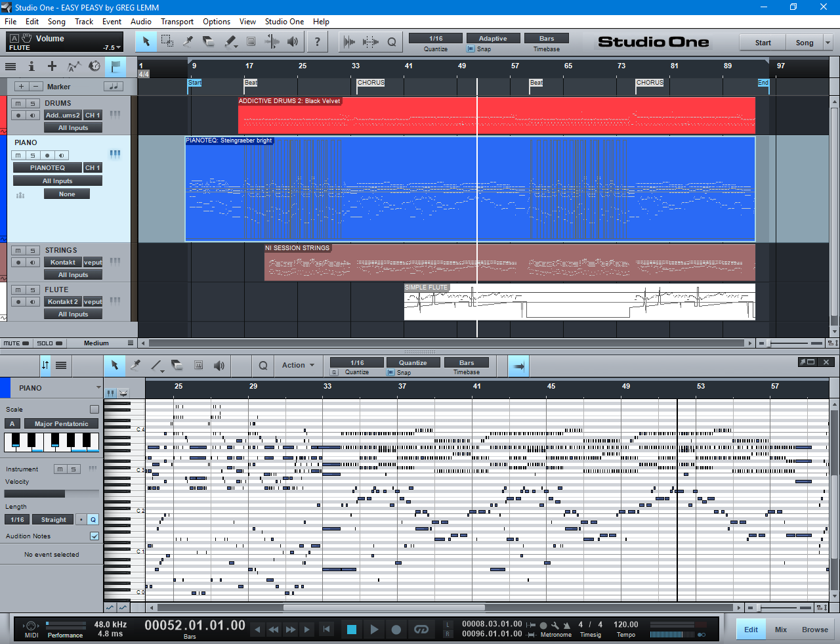The height and width of the screenshot is (644, 840).
Task: Start playback with the play button
Action: click(374, 630)
